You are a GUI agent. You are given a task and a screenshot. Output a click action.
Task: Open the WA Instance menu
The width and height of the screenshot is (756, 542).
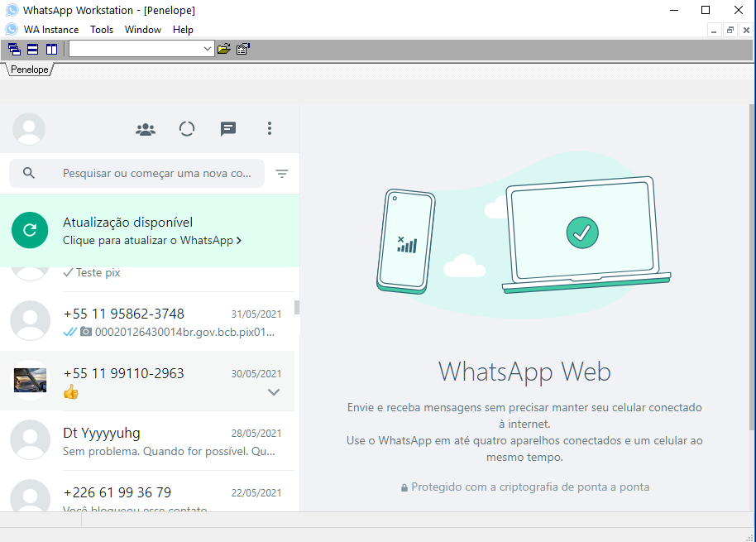tap(51, 30)
